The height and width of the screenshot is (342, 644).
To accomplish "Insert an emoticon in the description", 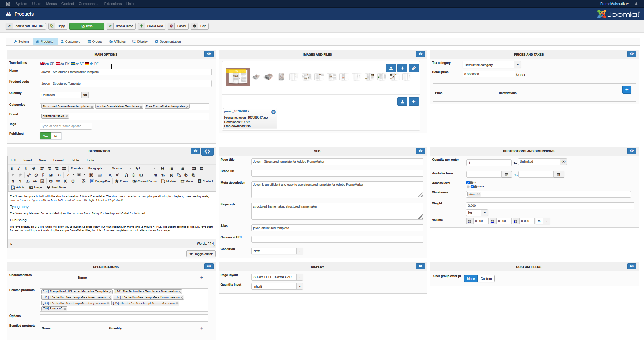I will [x=133, y=175].
